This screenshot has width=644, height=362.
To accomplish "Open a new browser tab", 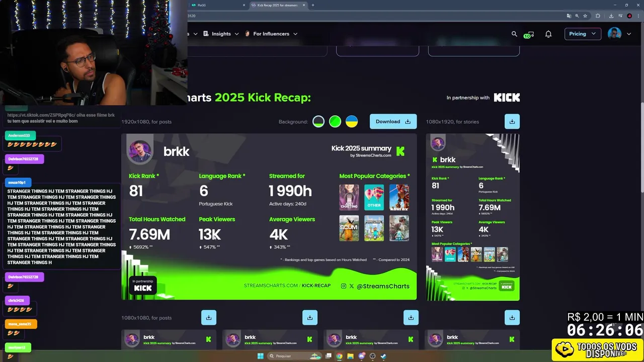I will click(x=313, y=5).
